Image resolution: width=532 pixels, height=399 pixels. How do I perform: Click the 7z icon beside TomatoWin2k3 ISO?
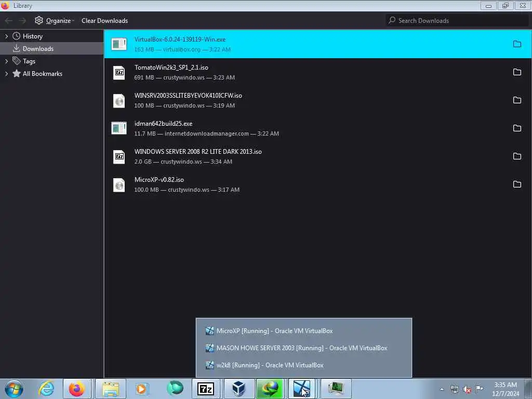click(x=119, y=72)
